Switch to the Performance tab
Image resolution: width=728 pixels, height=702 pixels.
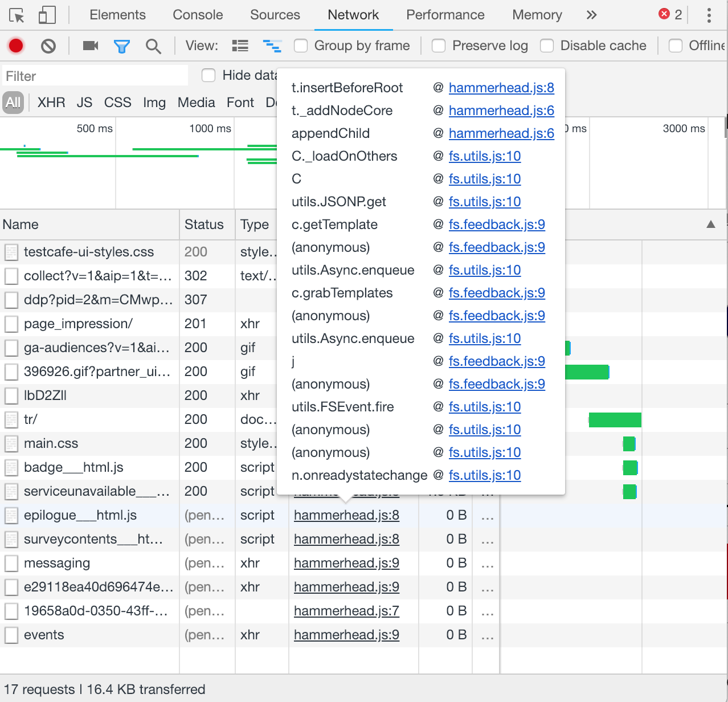(445, 15)
